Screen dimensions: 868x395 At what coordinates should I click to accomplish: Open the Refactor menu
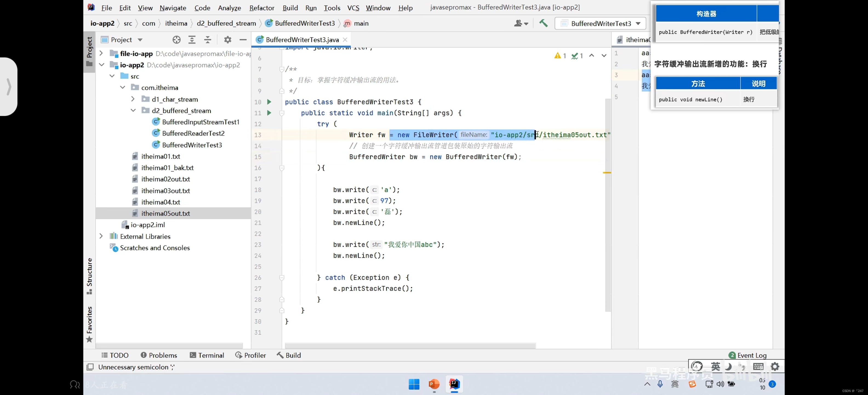pyautogui.click(x=261, y=8)
